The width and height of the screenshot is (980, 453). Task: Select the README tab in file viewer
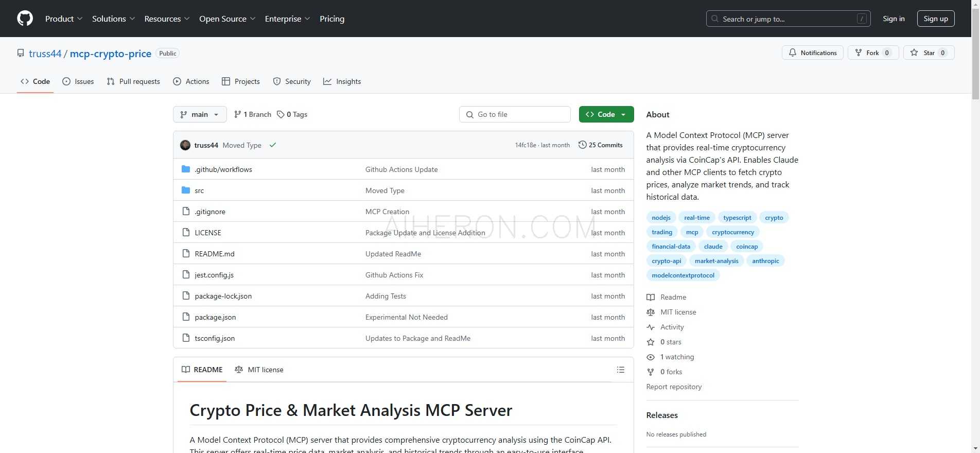pyautogui.click(x=202, y=370)
